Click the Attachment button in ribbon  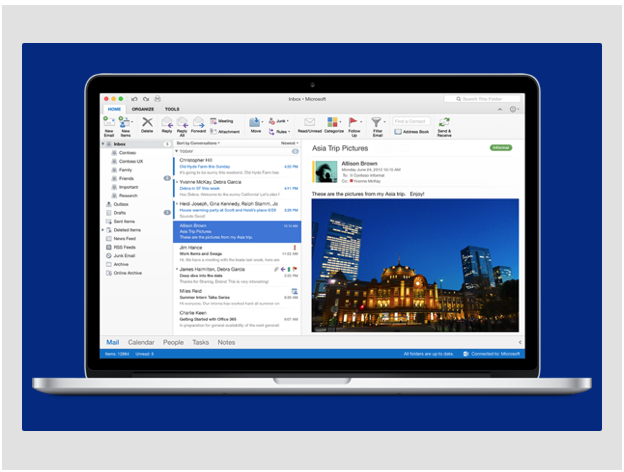click(225, 131)
